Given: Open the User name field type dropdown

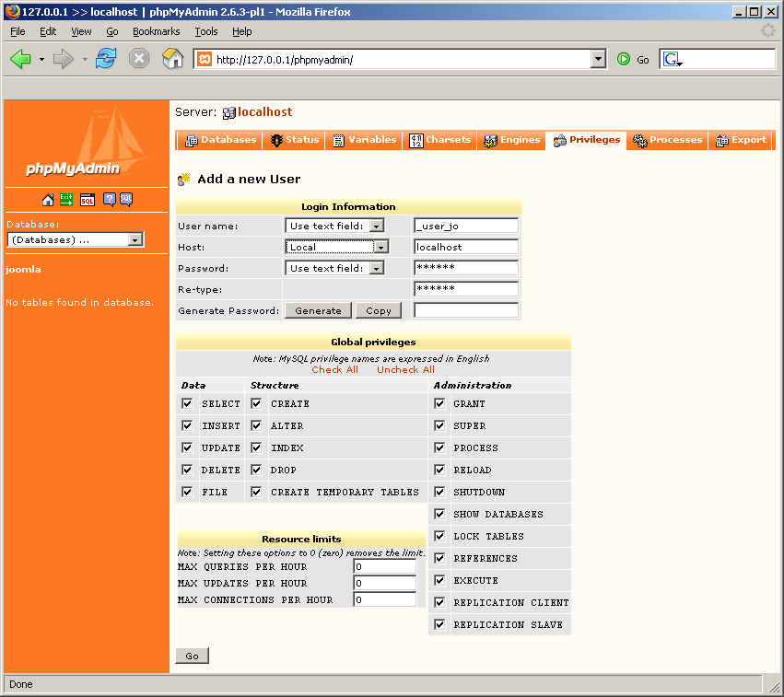Looking at the screenshot, I should tap(378, 226).
